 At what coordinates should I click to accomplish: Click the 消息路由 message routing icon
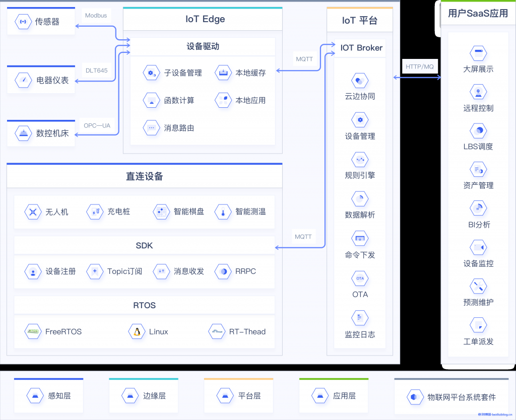point(151,128)
